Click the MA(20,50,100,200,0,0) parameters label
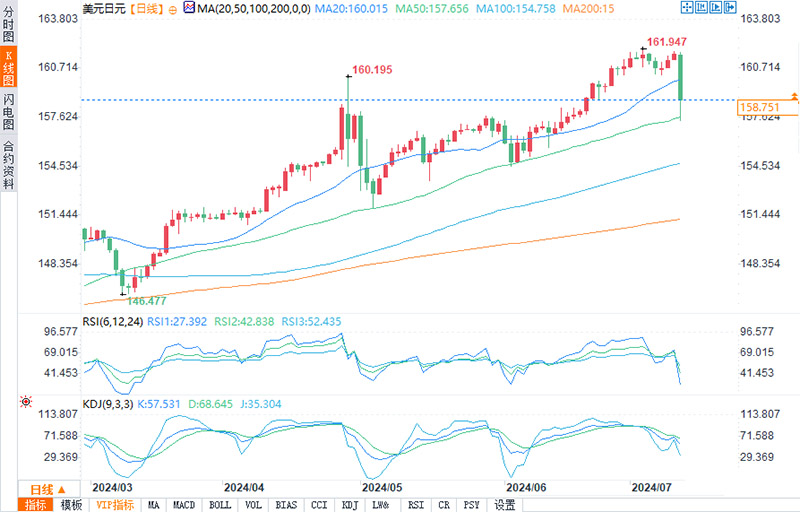 [x=254, y=8]
